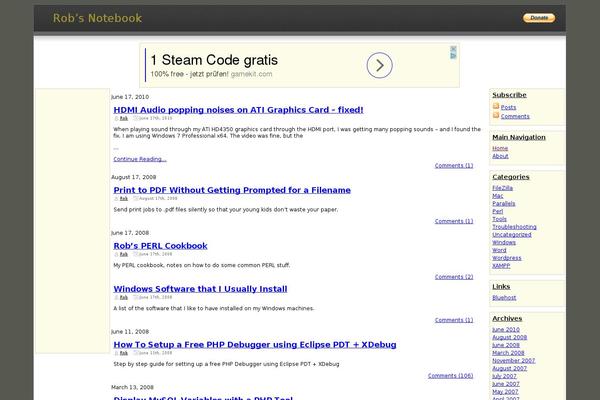Open the July 2007 archive
The width and height of the screenshot is (600, 400).
(x=504, y=376)
